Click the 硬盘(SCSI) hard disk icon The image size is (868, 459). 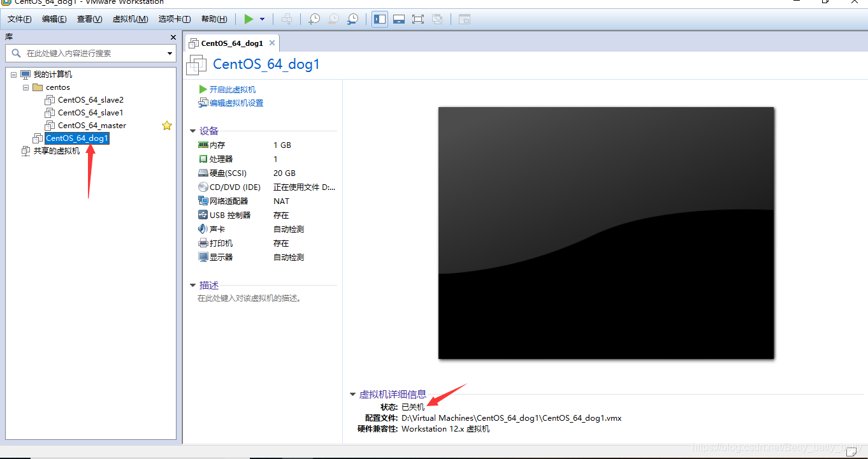click(x=203, y=173)
